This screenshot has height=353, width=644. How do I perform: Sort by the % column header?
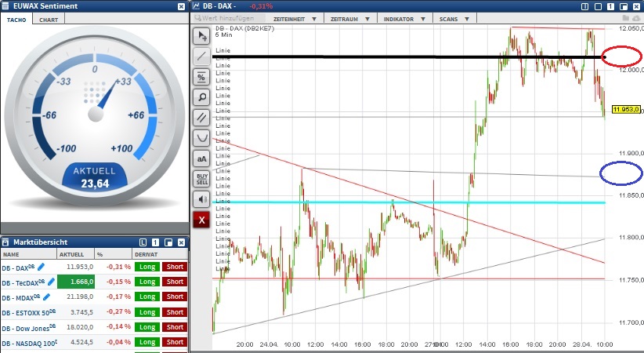113,254
